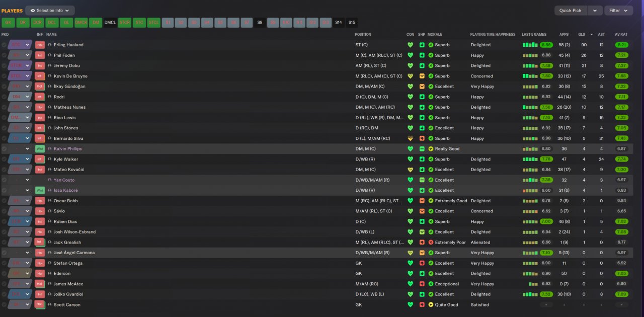Select the DM position slot
This screenshot has width=644, height=317.
coord(96,23)
